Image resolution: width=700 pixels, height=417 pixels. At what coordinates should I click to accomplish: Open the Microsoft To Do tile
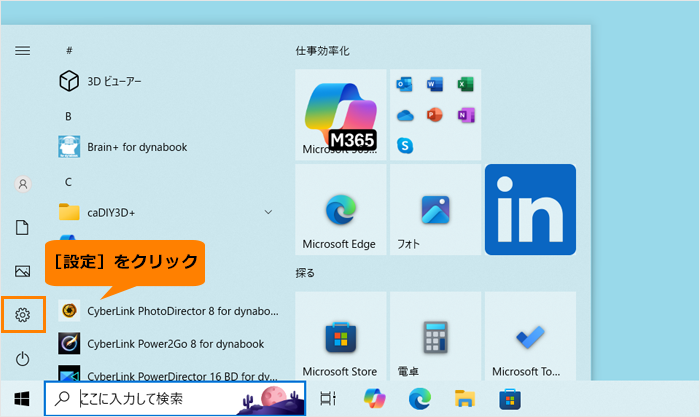click(x=530, y=336)
